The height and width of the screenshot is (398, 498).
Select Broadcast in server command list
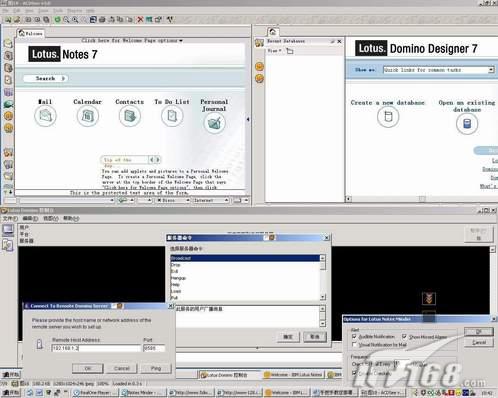[x=245, y=258]
